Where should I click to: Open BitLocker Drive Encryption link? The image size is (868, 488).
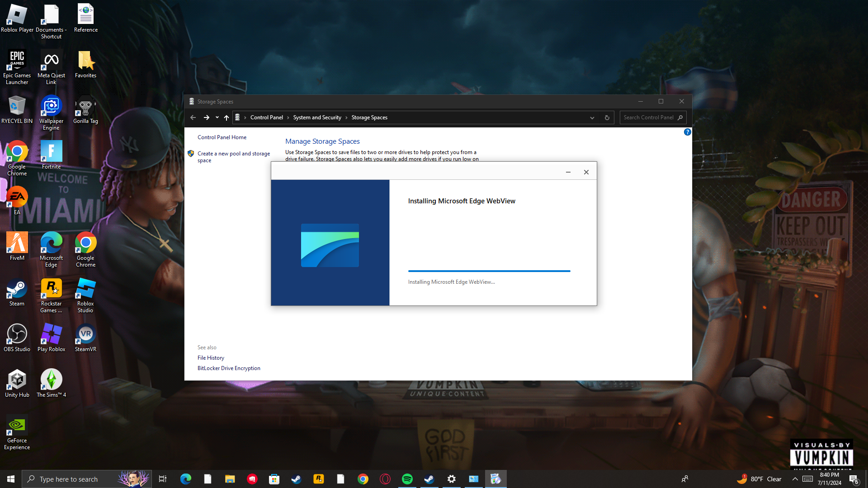[x=229, y=368]
